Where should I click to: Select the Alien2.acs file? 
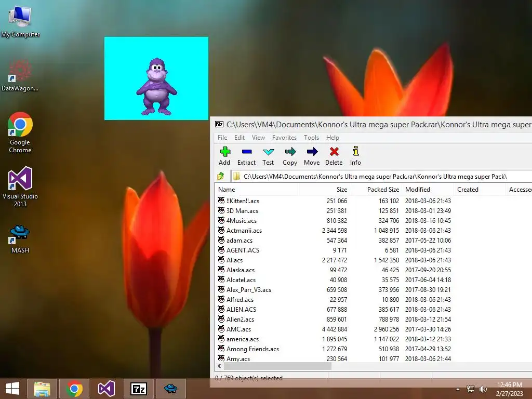pos(240,320)
